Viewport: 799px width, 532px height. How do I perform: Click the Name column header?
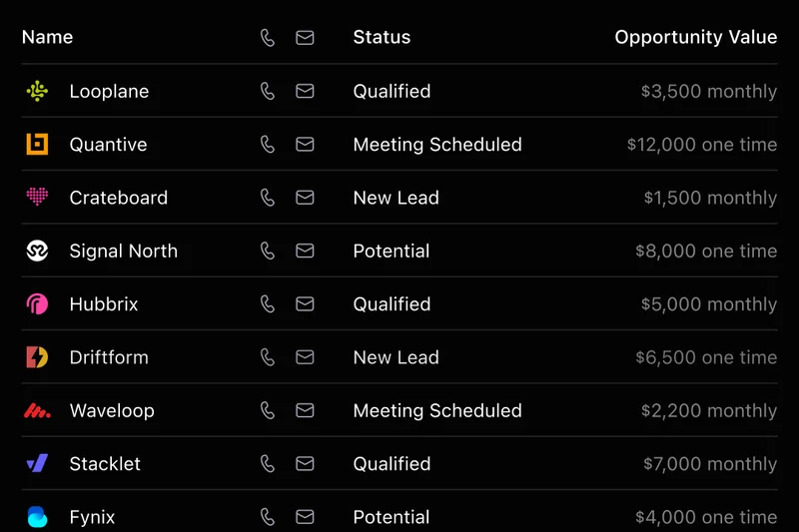click(x=47, y=37)
